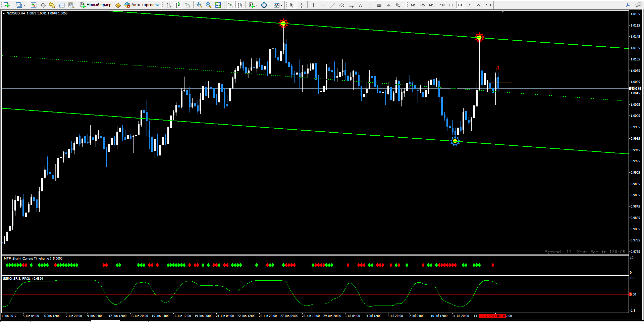This screenshot has height=322, width=644.
Task: Select the Fibonacci retracement tool
Action: [x=351, y=5]
